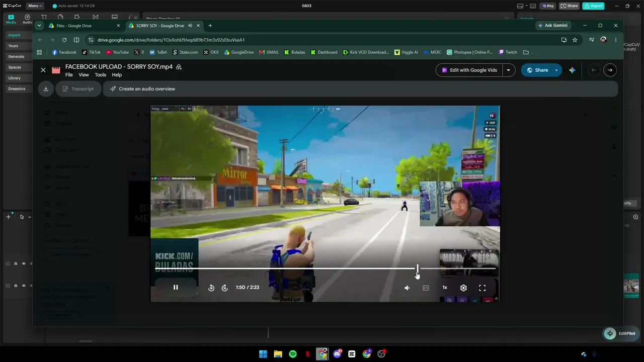Viewport: 644px width, 362px height.
Task: Select the SORRY SOY - Google Drive tab
Action: point(160,26)
